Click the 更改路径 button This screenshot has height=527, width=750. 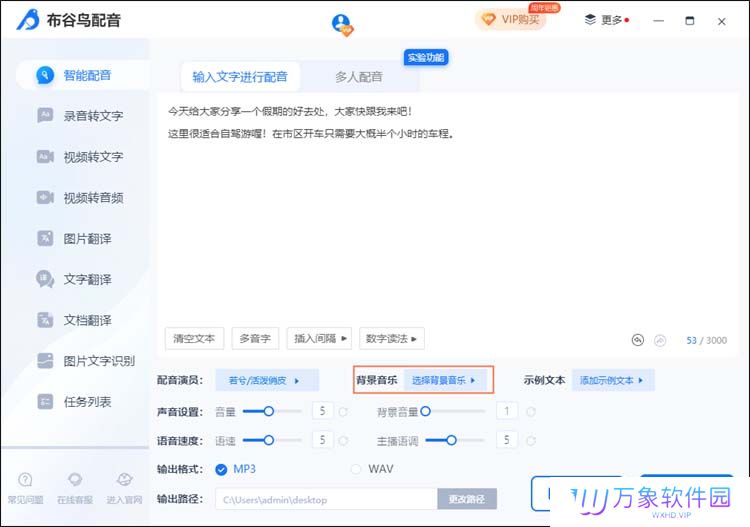(x=467, y=499)
